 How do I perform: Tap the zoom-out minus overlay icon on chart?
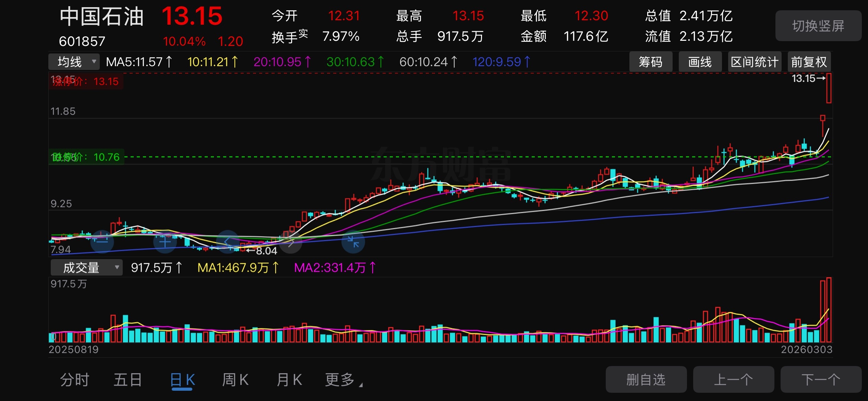point(102,242)
